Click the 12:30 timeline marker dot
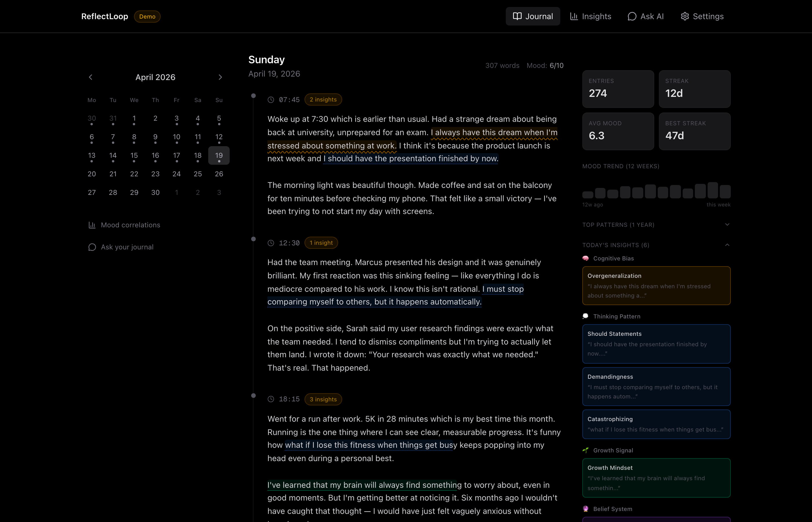The width and height of the screenshot is (812, 522). [x=253, y=239]
